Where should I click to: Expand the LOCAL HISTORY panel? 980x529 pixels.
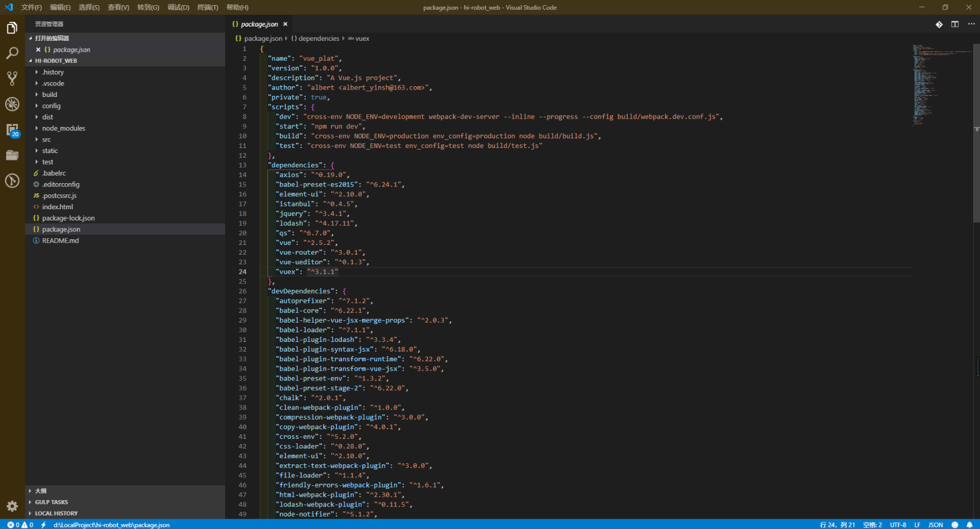coord(125,514)
